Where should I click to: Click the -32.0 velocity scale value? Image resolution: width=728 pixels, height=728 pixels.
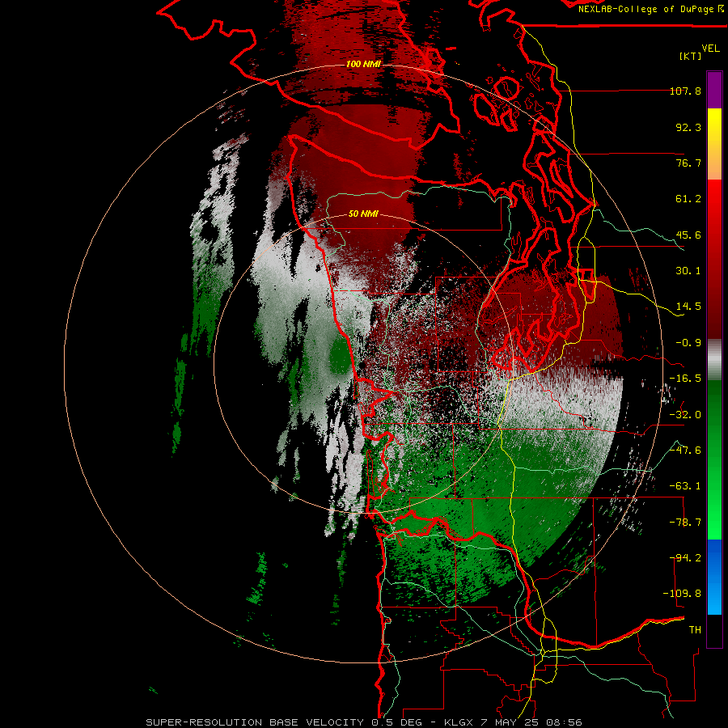[685, 415]
